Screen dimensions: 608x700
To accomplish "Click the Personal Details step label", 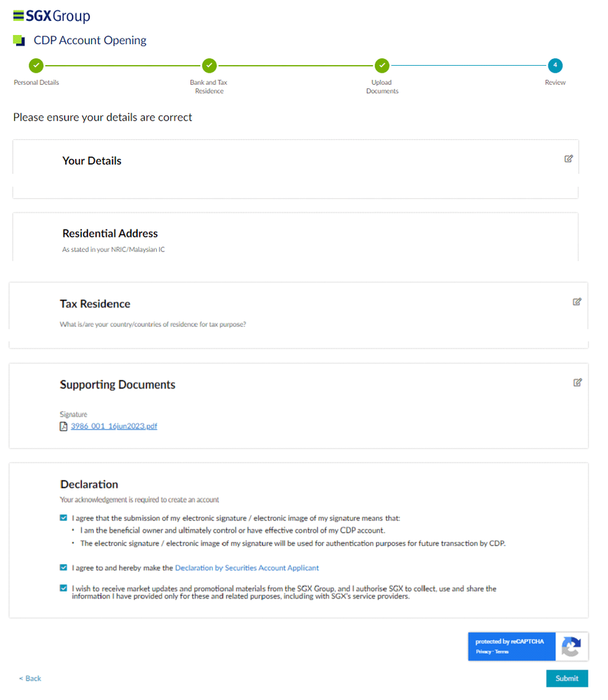I will tap(36, 82).
